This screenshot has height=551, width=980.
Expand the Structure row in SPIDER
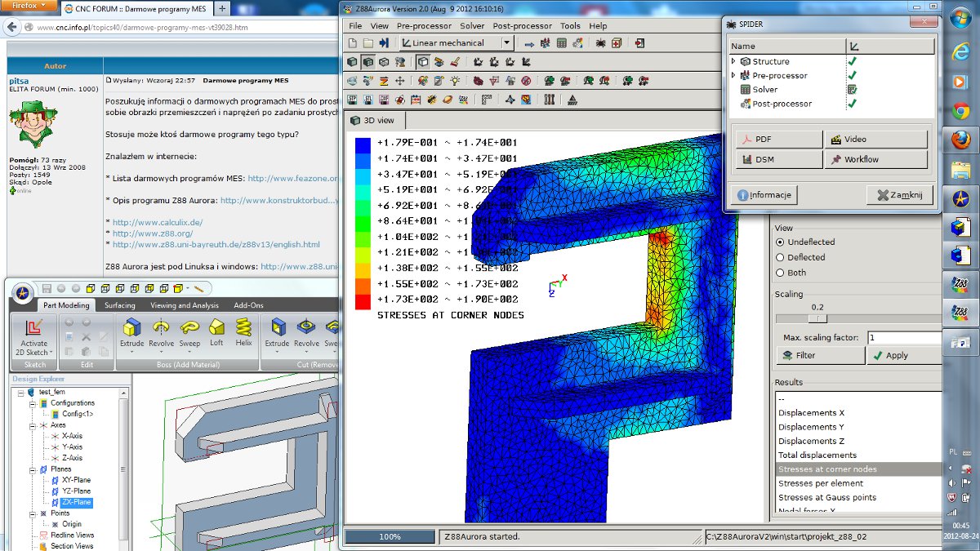click(x=733, y=61)
